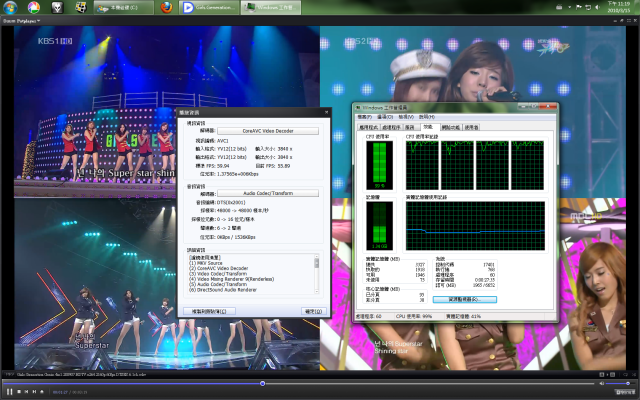Click the volume speaker tray icon

(597, 7)
